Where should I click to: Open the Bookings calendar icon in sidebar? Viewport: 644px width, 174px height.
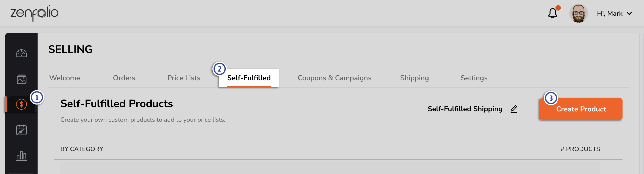click(21, 130)
